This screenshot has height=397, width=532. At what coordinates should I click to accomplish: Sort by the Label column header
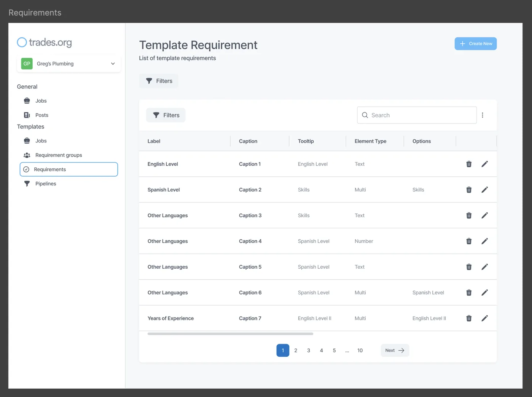(x=154, y=141)
